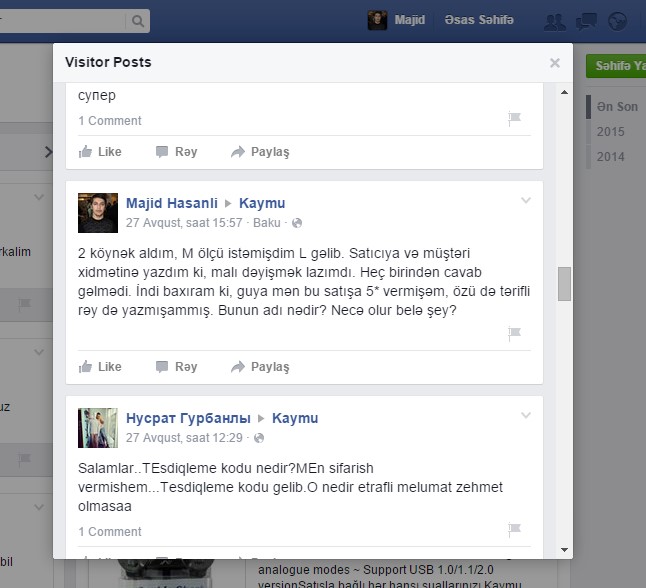Jump to 2015 in the timeline

point(611,132)
